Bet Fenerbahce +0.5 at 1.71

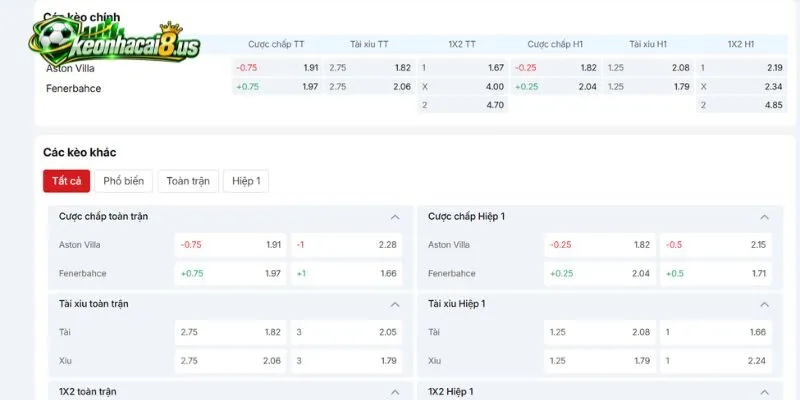(716, 273)
